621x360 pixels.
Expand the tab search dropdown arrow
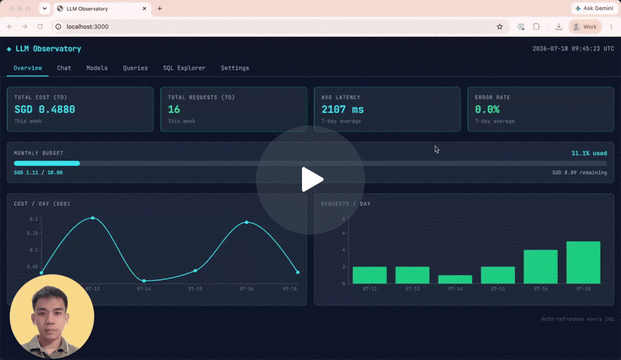pyautogui.click(x=45, y=8)
